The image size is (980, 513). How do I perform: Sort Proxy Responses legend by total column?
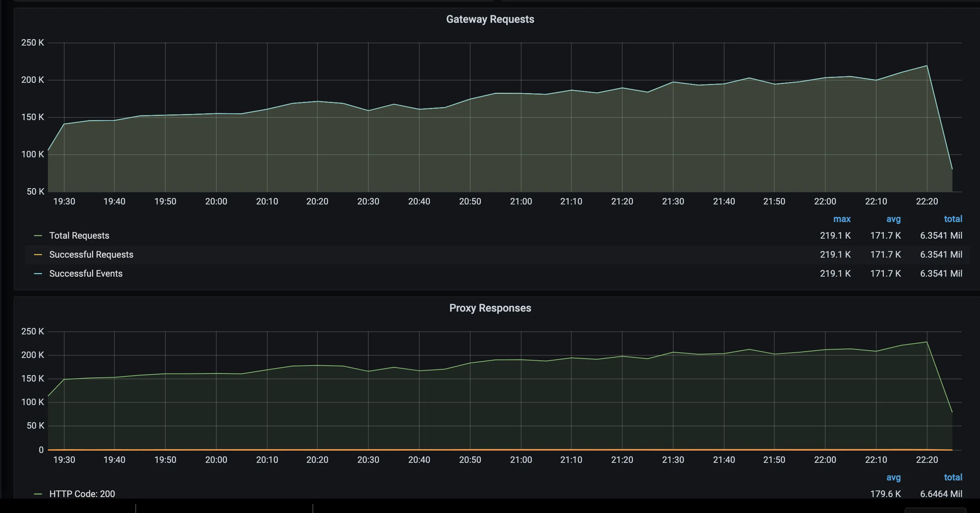coord(953,477)
